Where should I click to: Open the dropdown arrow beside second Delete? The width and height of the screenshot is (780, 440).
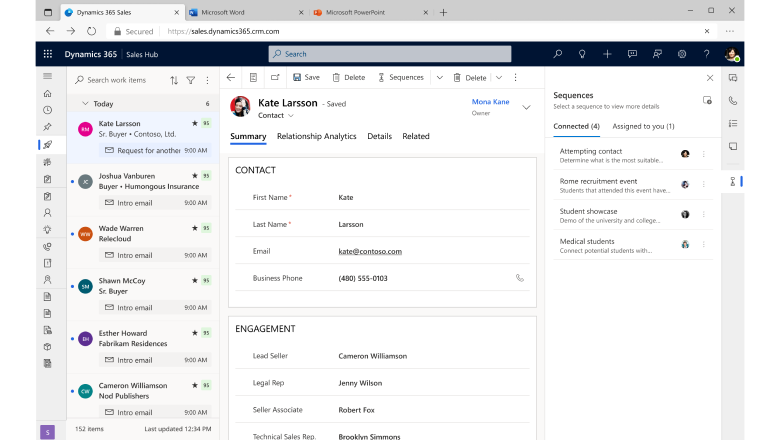499,78
